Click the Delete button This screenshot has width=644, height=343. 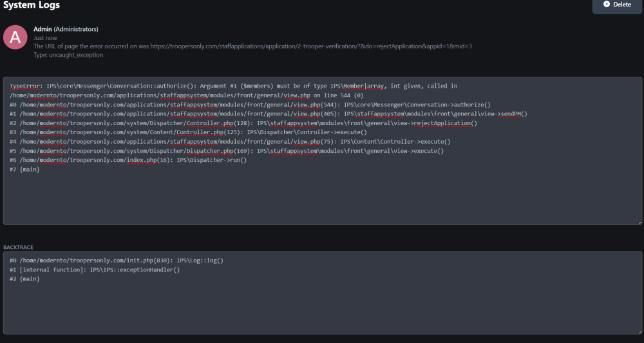coord(617,5)
